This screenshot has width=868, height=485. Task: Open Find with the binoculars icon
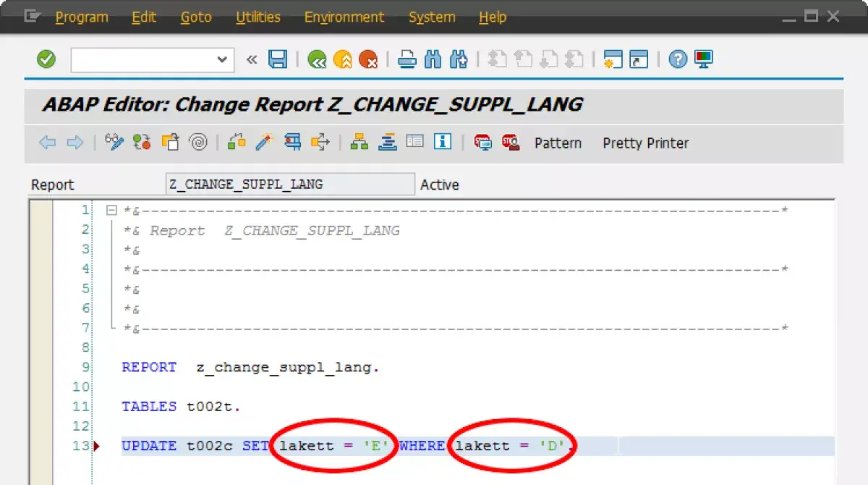coord(433,59)
